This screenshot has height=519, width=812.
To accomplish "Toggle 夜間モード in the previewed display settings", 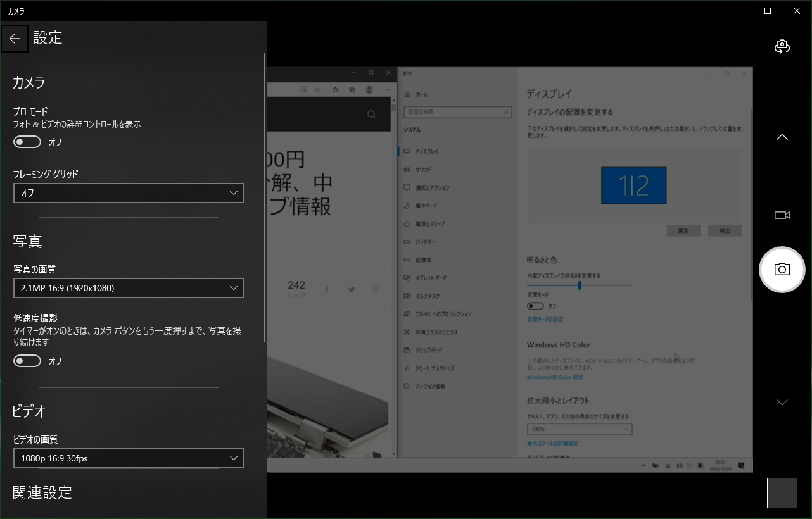I will pyautogui.click(x=535, y=306).
